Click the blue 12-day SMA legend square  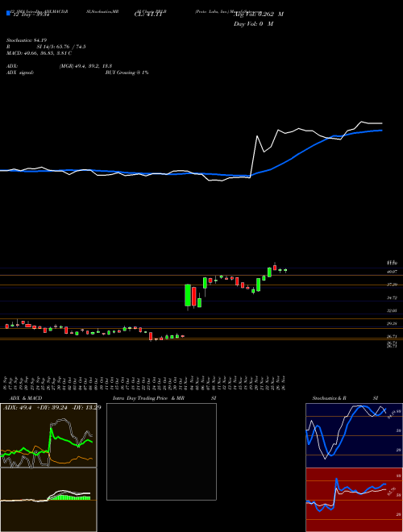point(8,14)
